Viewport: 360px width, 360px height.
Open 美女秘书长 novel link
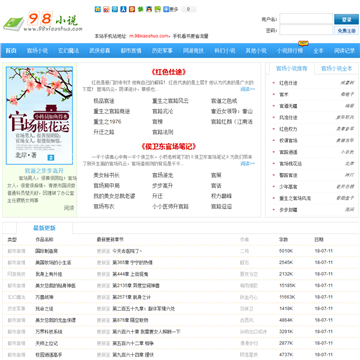tap(106, 175)
